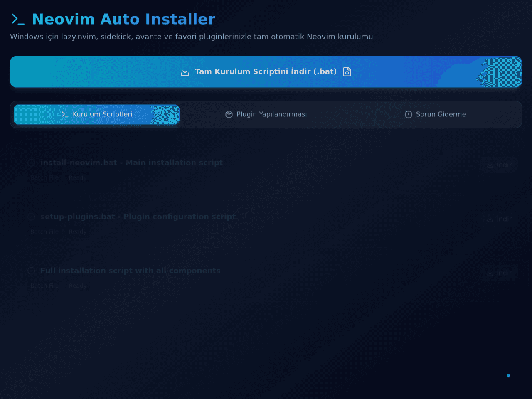Select "setup-plugins.bat - Plugin configuration script" title
The image size is (532, 399).
pyautogui.click(x=138, y=217)
